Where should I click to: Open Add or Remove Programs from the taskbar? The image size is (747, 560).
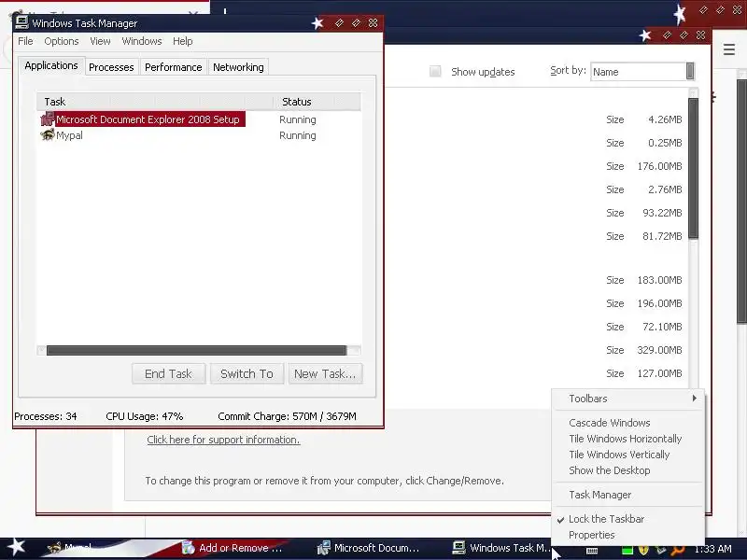tap(234, 548)
